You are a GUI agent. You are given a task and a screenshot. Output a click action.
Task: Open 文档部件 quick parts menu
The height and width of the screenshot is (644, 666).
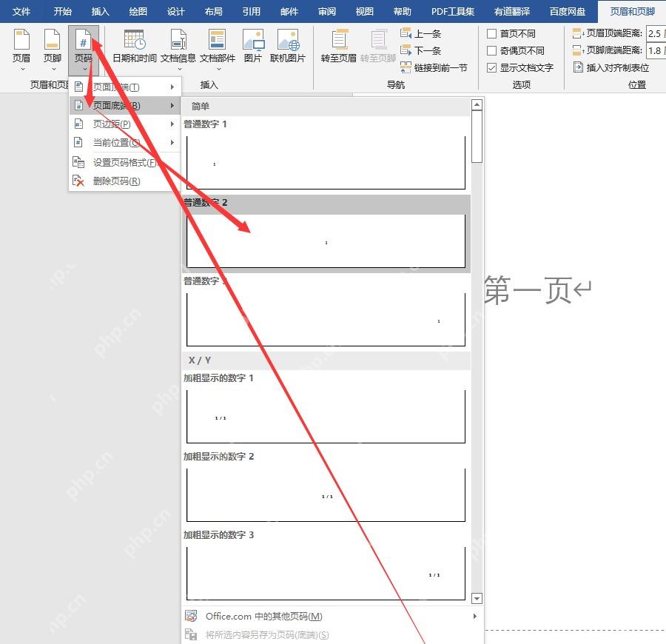[x=218, y=50]
